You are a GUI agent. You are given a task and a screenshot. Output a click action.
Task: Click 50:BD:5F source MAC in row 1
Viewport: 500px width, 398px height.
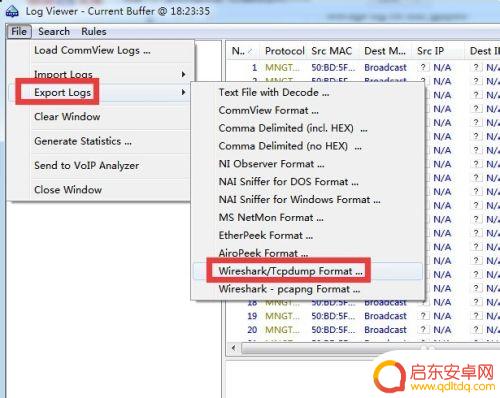tap(333, 68)
